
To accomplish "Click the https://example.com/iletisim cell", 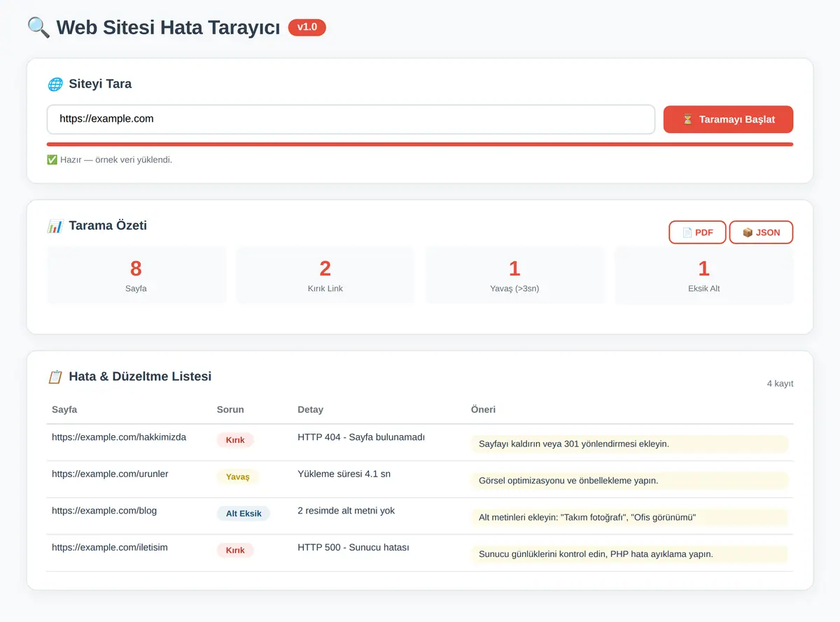I will [x=110, y=547].
